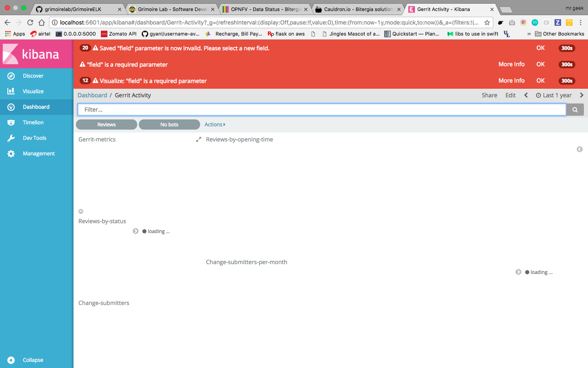
Task: Bookmark this page with the star icon
Action: [487, 22]
